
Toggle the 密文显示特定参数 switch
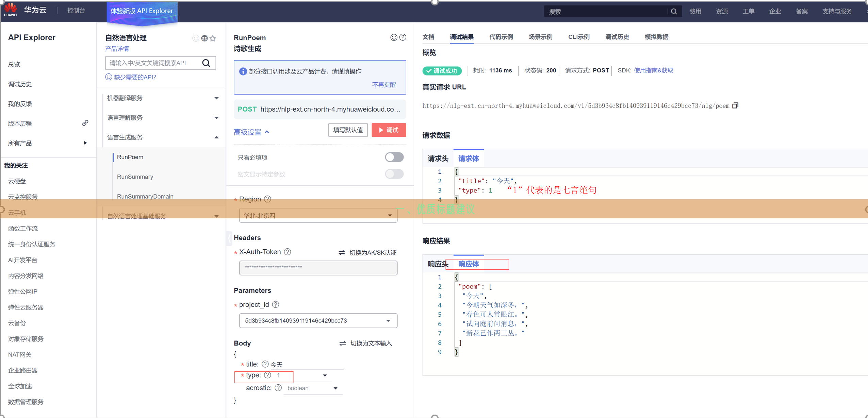pyautogui.click(x=394, y=174)
